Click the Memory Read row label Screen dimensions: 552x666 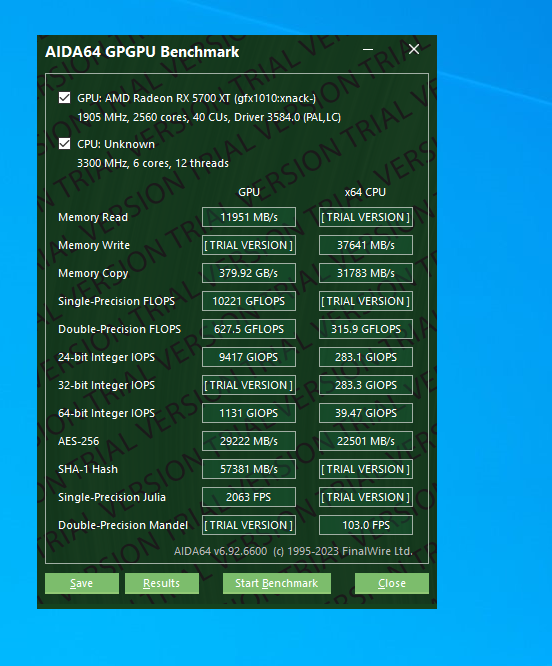pyautogui.click(x=93, y=217)
